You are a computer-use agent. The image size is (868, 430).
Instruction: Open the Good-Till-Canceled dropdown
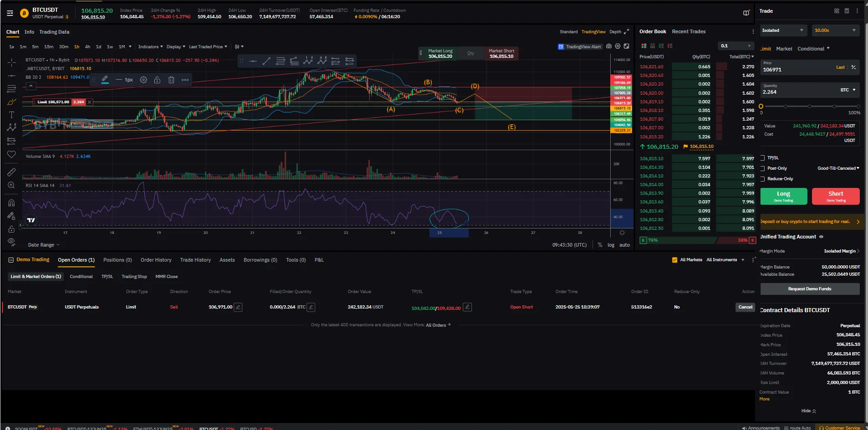pos(838,168)
